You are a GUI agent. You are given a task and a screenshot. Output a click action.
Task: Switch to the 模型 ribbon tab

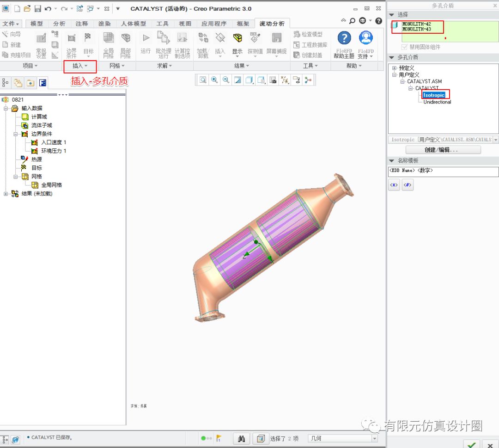tap(37, 24)
